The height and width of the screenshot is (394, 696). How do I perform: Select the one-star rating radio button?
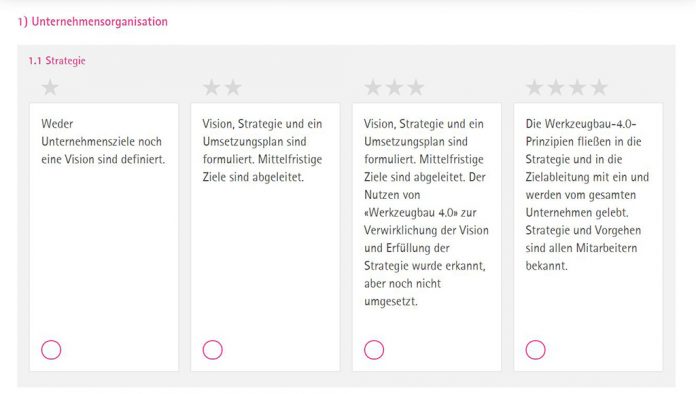pyautogui.click(x=51, y=350)
